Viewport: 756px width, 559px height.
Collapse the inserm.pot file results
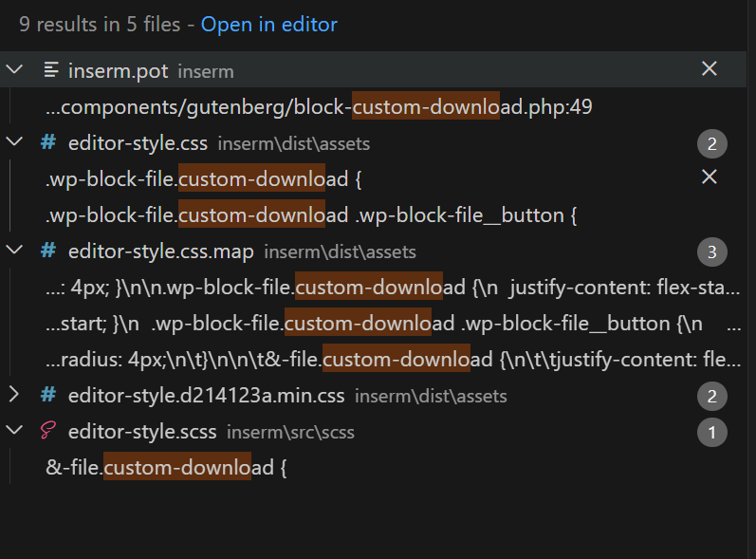tap(14, 69)
